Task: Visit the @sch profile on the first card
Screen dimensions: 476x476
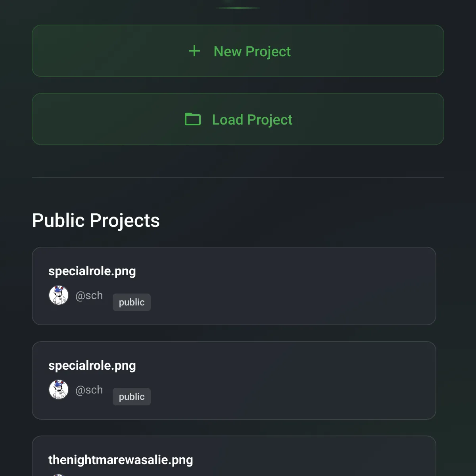Action: 89,296
